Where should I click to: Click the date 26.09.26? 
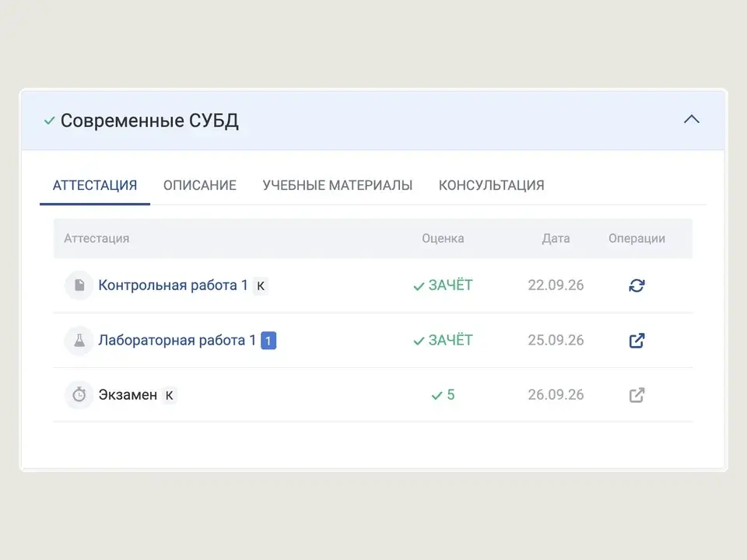click(556, 395)
